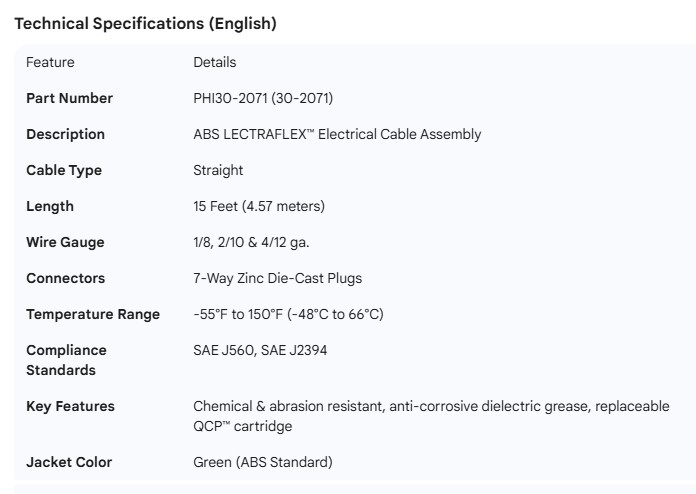Click the 15 Feet length value
Viewport: 696px width, 494px height.
pyautogui.click(x=259, y=206)
